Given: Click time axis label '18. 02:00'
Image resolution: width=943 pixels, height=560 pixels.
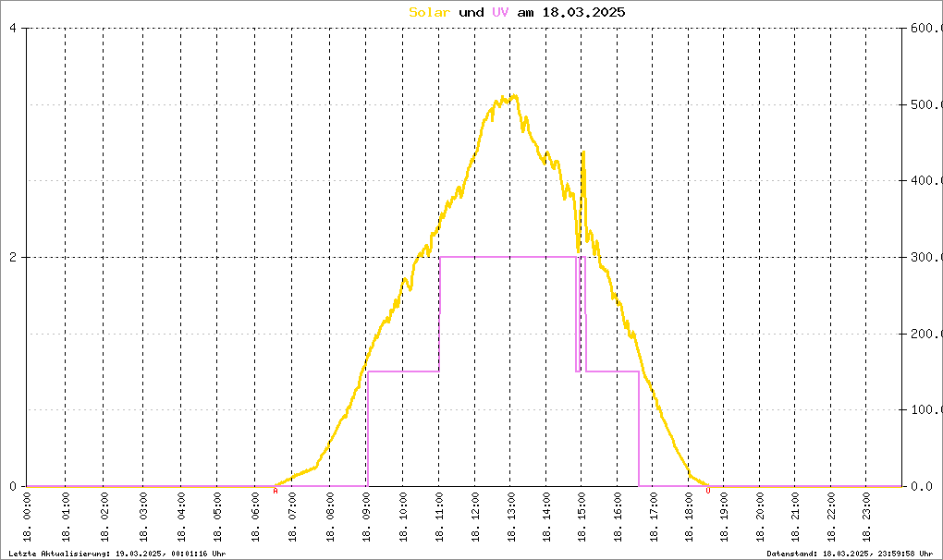Looking at the screenshot, I should tap(104, 517).
